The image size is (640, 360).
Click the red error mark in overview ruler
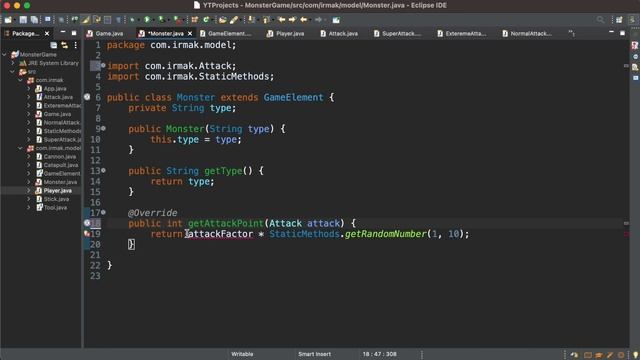[626, 234]
